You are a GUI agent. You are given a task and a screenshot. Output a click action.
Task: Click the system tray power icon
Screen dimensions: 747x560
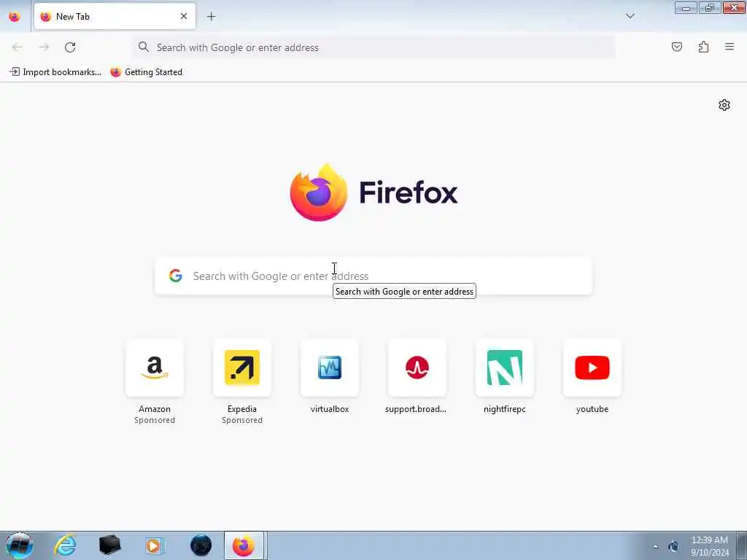click(673, 546)
